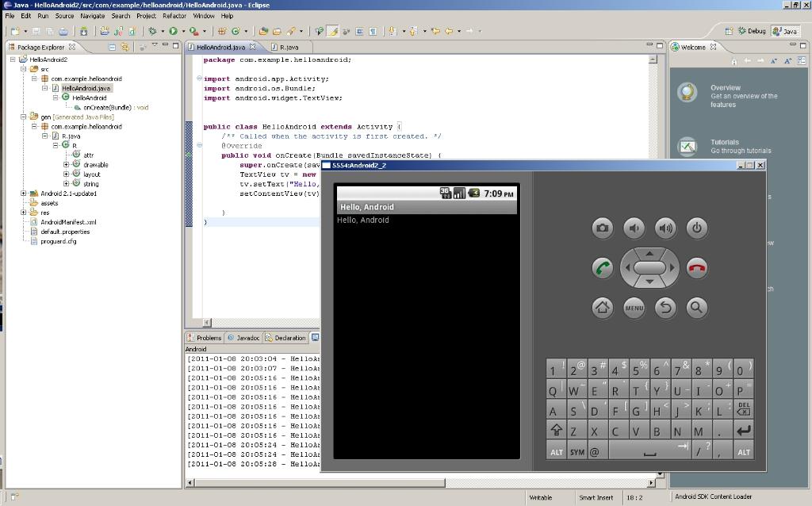The height and width of the screenshot is (506, 812).
Task: Collapse HelloAndroid2 project node
Action: click(x=13, y=59)
